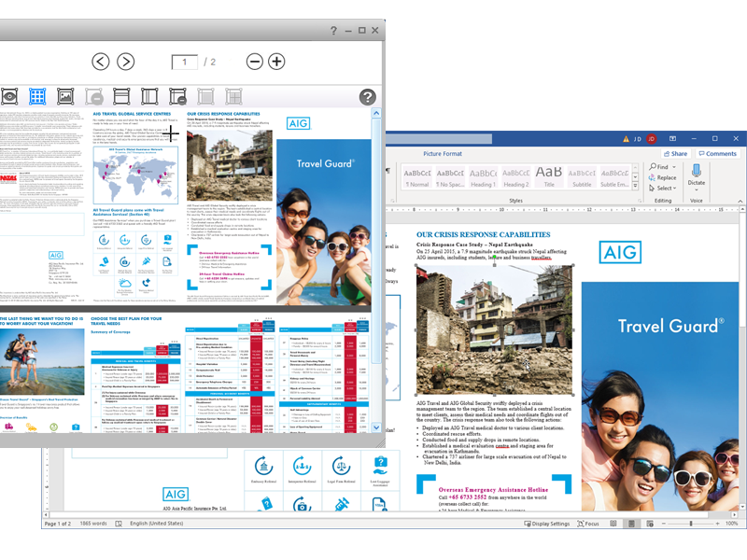The height and width of the screenshot is (560, 747).
Task: Click English (United States) language in status bar
Action: pos(156,524)
